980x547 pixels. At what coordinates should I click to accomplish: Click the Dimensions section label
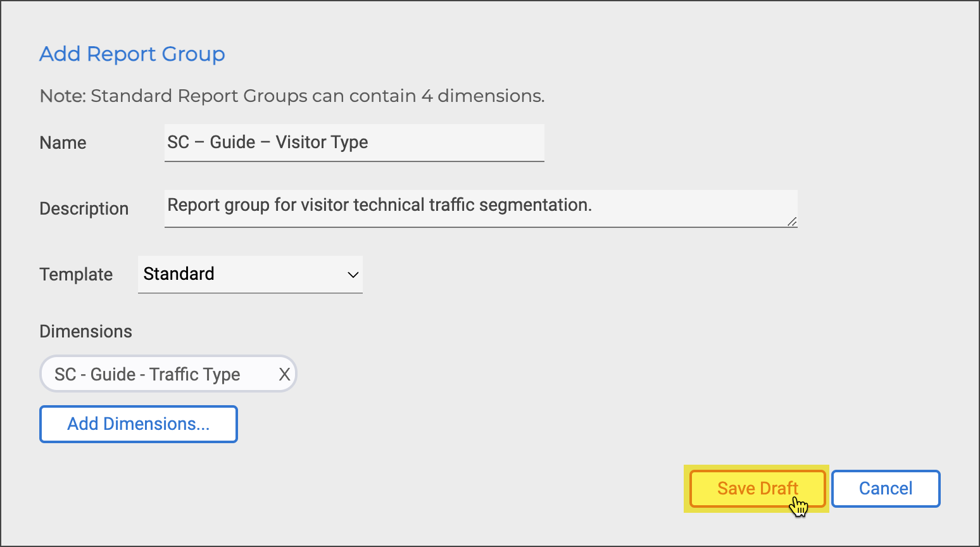point(85,332)
